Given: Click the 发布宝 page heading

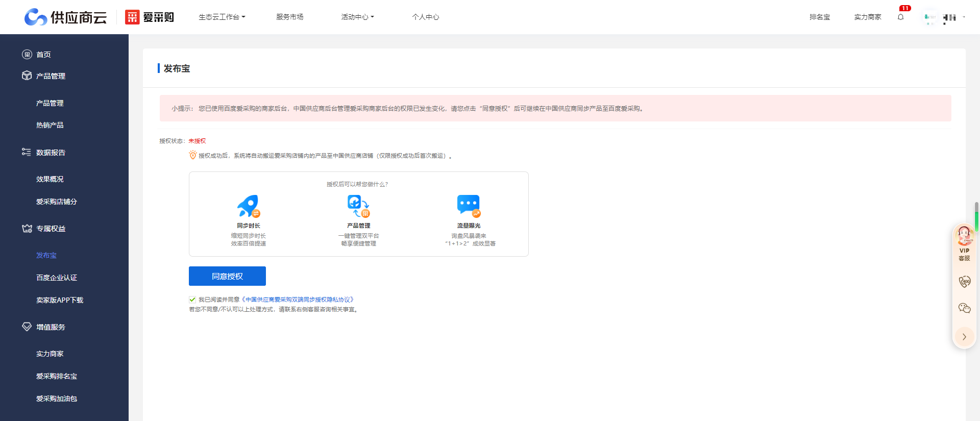Looking at the screenshot, I should 177,68.
